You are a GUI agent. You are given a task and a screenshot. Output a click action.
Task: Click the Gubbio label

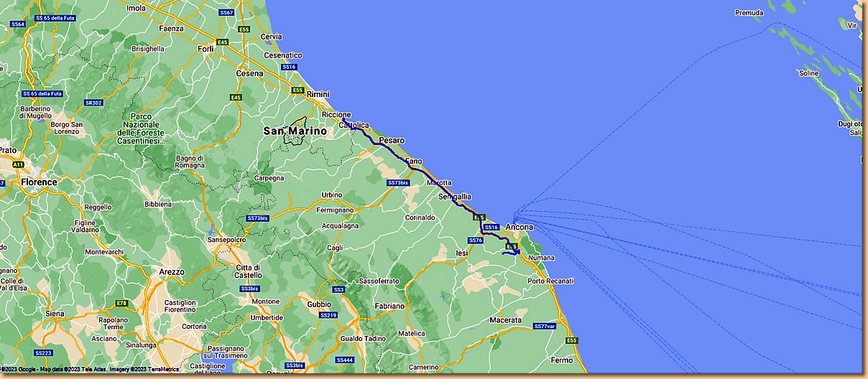coord(319,304)
